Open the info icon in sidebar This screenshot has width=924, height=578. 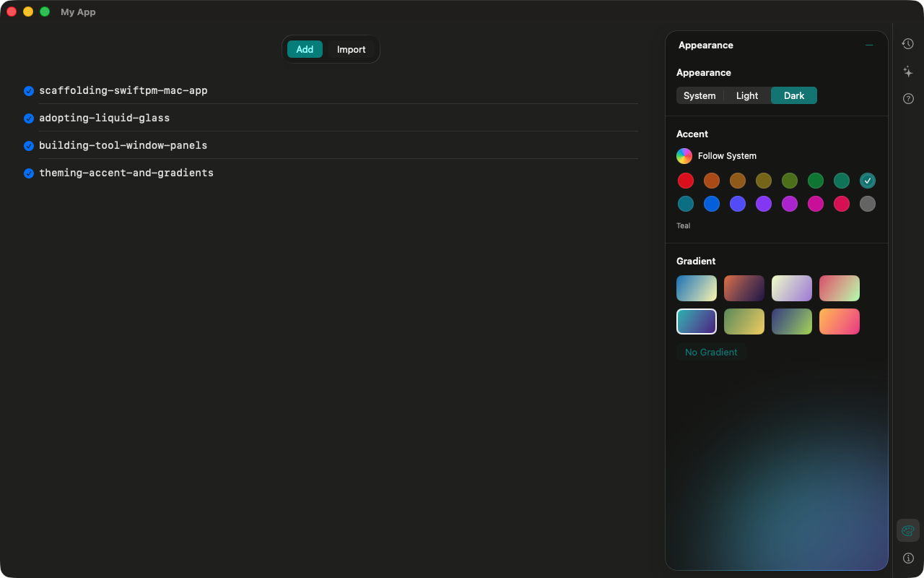908,558
